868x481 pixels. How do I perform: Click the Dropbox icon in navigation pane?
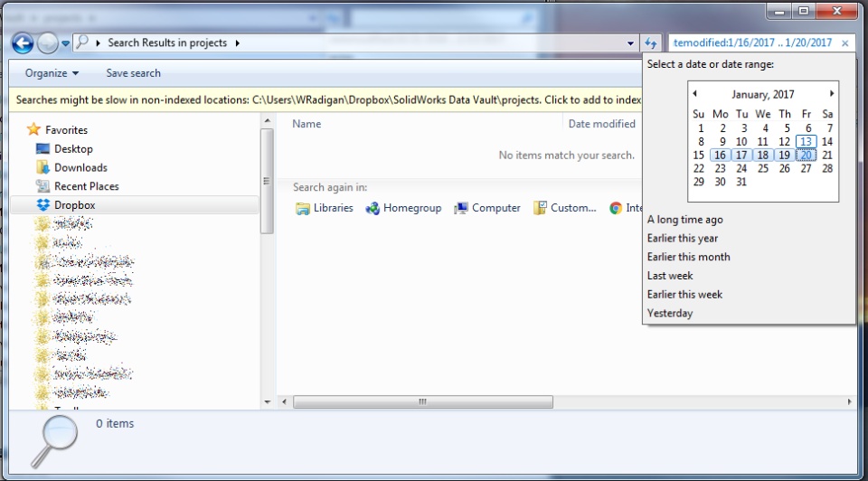43,205
